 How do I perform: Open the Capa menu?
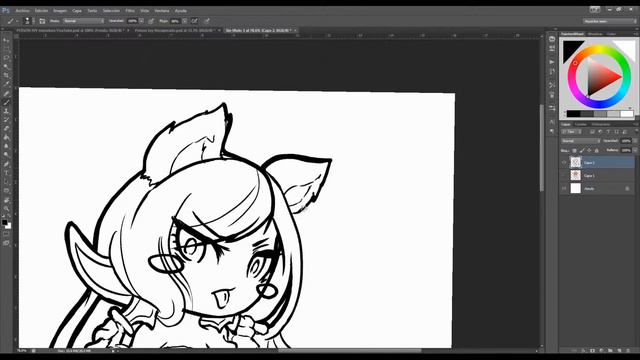click(x=77, y=11)
